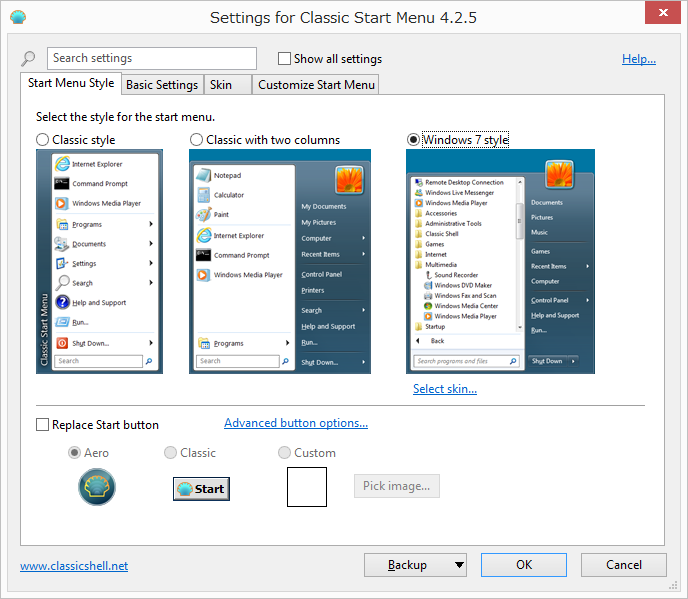Close the settings window
The width and height of the screenshot is (688, 599).
[663, 13]
